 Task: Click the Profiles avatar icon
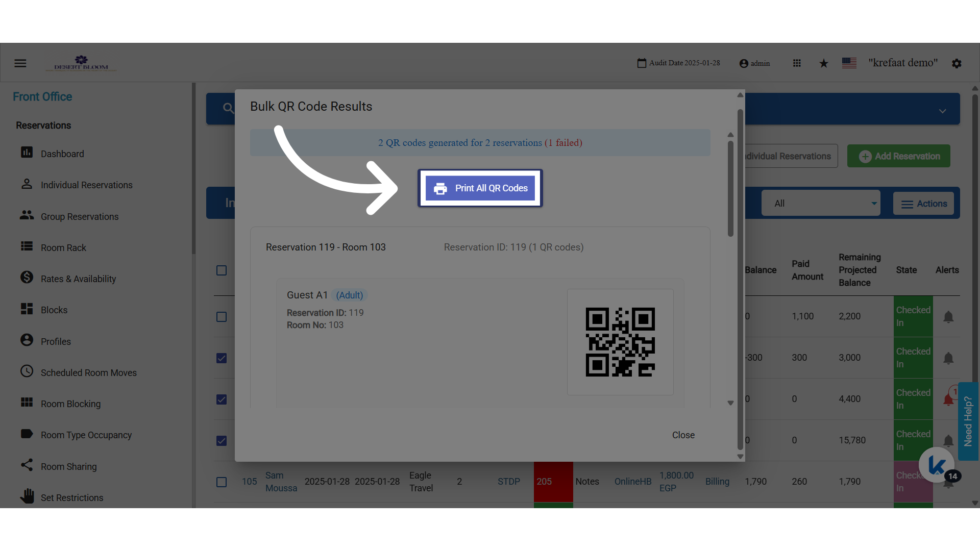pyautogui.click(x=27, y=340)
